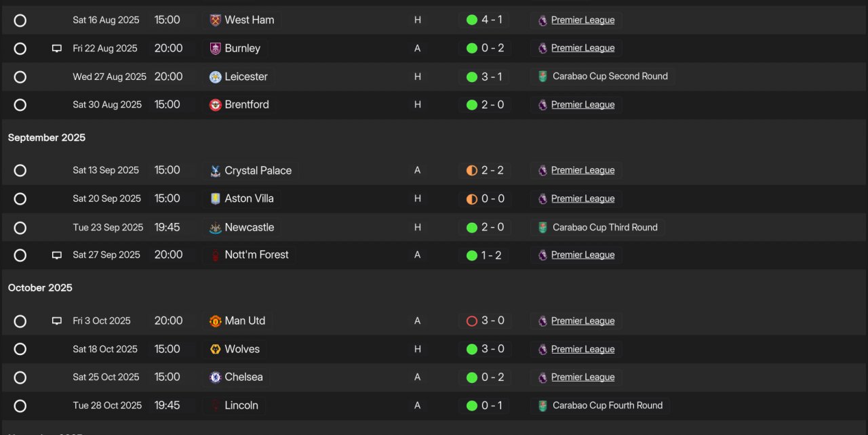Viewport: 868px width, 435px height.
Task: Click the Wolves club badge
Action: (x=216, y=350)
